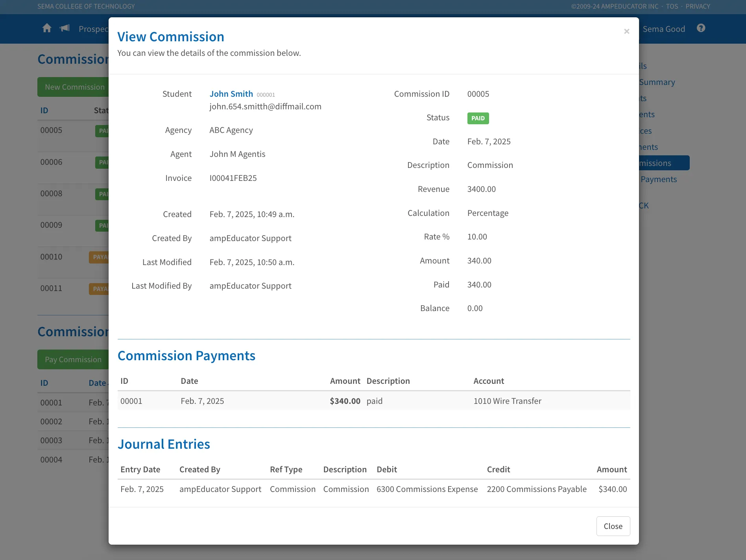Select background payment row 00004
Screen dimensions: 746x560
(x=73, y=460)
